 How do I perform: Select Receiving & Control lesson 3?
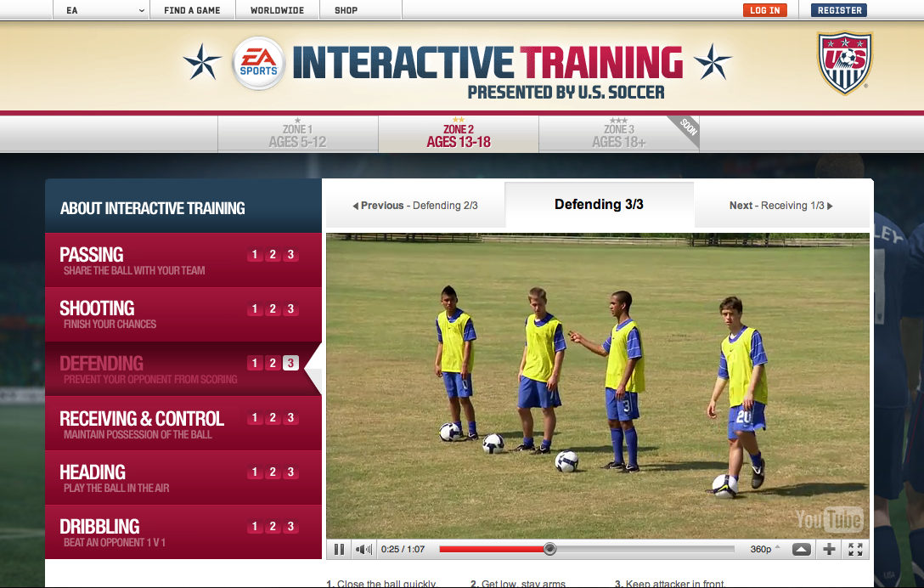tap(290, 418)
